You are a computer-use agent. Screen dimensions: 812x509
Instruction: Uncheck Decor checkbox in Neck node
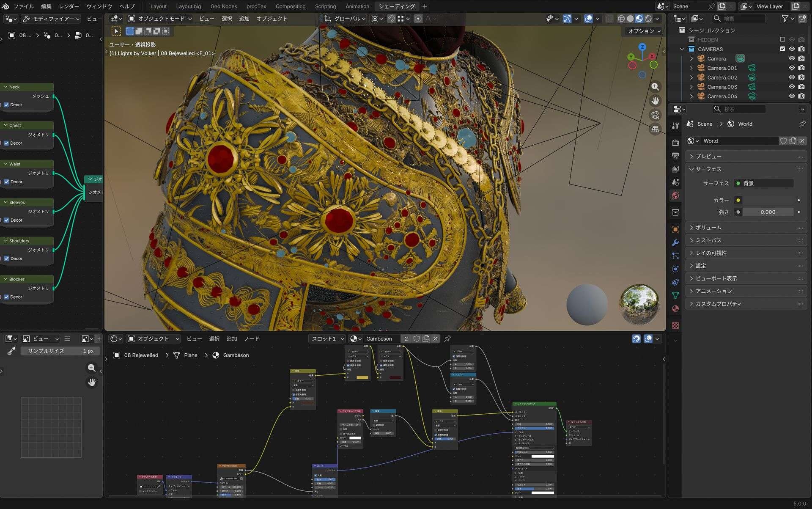(6, 105)
